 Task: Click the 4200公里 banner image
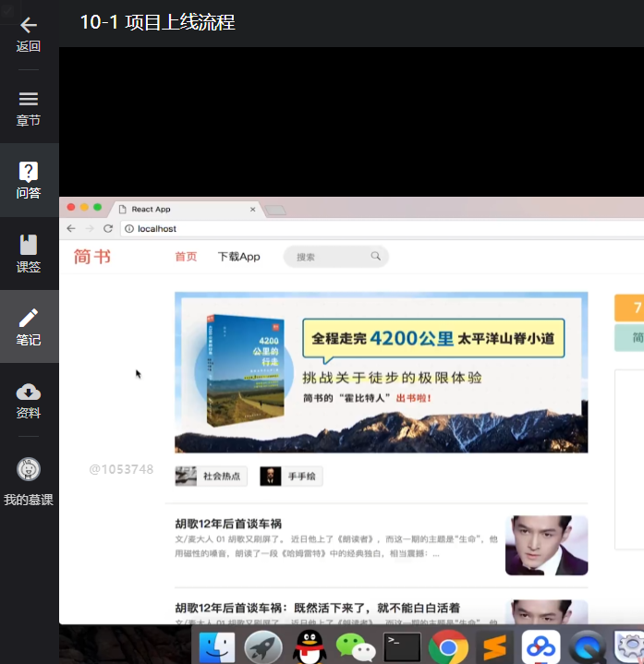click(x=382, y=372)
